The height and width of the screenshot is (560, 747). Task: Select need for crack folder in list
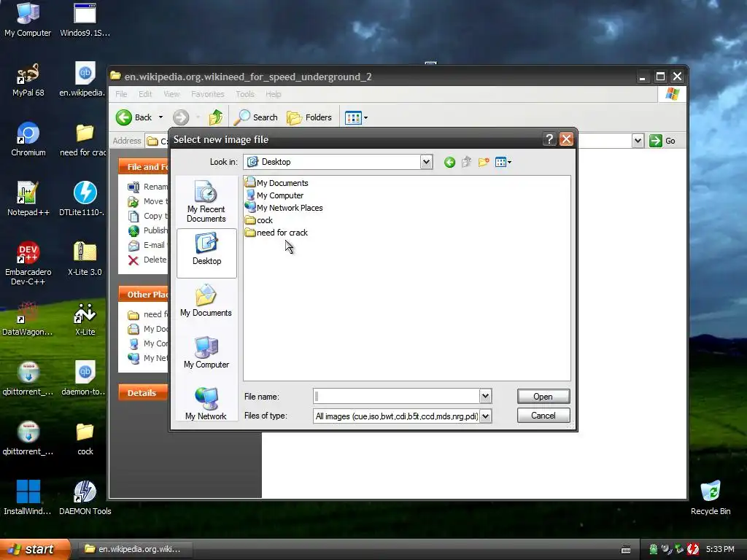coord(276,233)
